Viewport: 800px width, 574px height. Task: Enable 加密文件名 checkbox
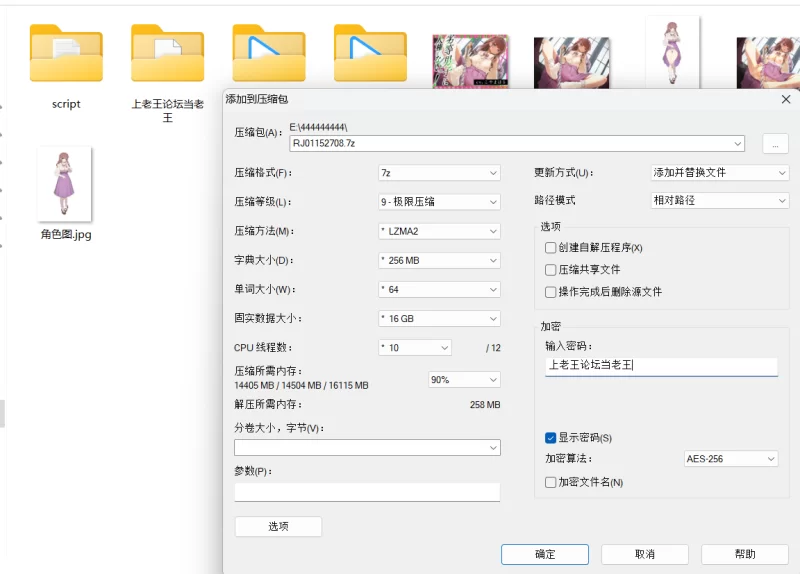coord(550,482)
